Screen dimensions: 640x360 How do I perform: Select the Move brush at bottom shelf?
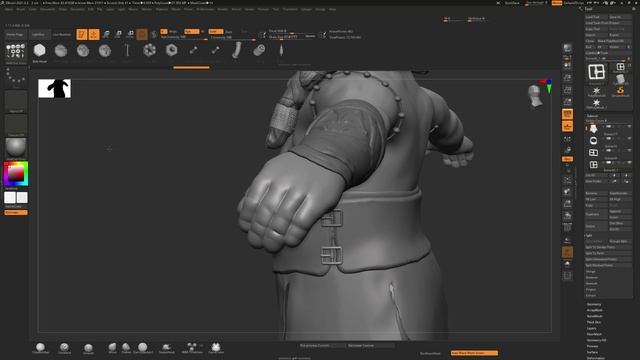[112, 348]
